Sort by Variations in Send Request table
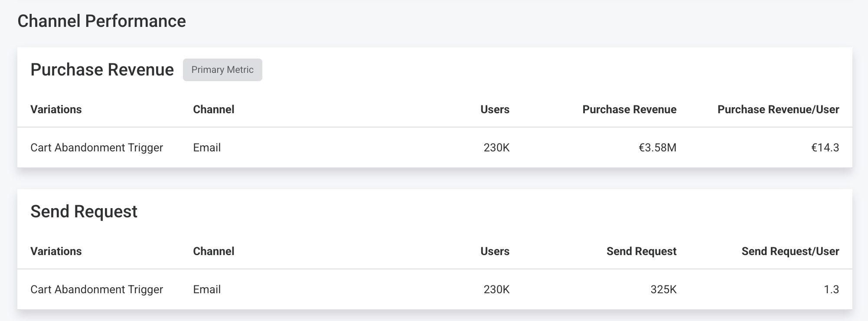Image resolution: width=868 pixels, height=321 pixels. 56,251
